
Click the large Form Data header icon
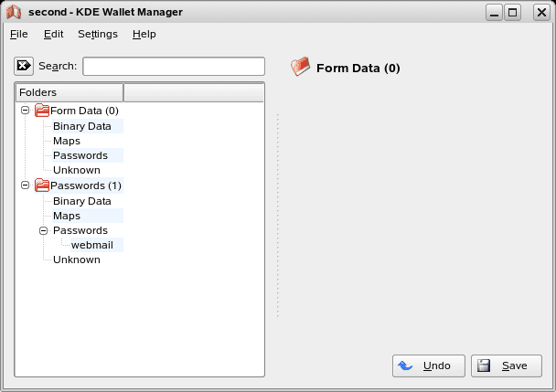(300, 67)
